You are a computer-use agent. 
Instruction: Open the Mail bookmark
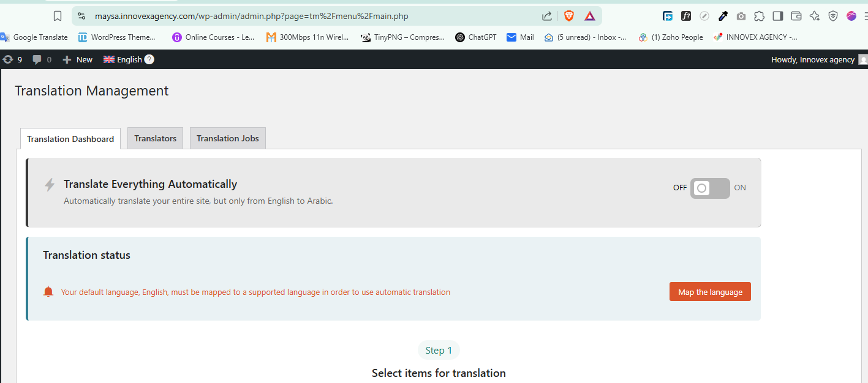tap(520, 37)
